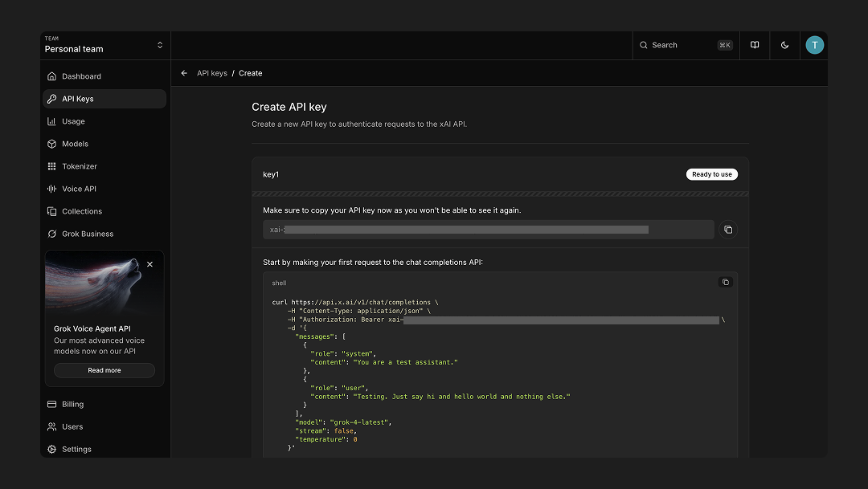The height and width of the screenshot is (489, 868).
Task: Open the documentation book icon
Action: 755,45
